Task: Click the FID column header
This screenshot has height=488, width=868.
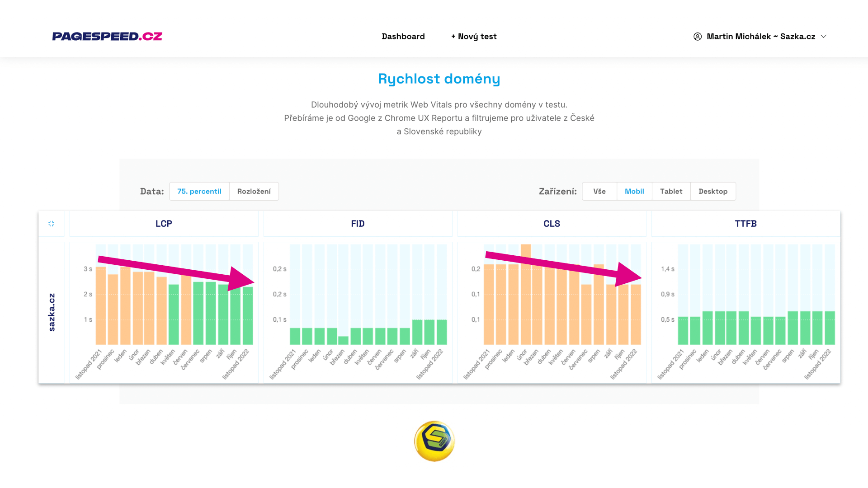Action: click(x=358, y=224)
